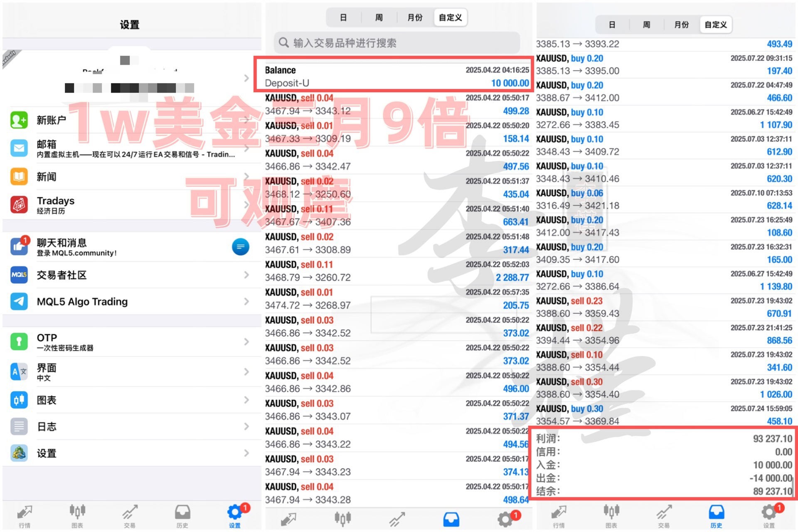Screen dimensions: 798x532
Task: Tap 图表 chart in right panel bar
Action: [611, 516]
